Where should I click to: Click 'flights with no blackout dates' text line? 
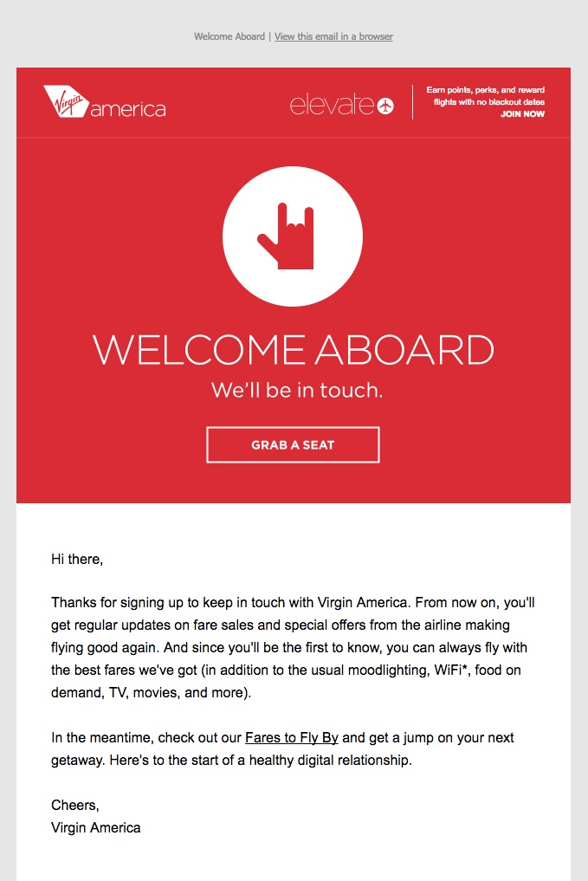488,101
